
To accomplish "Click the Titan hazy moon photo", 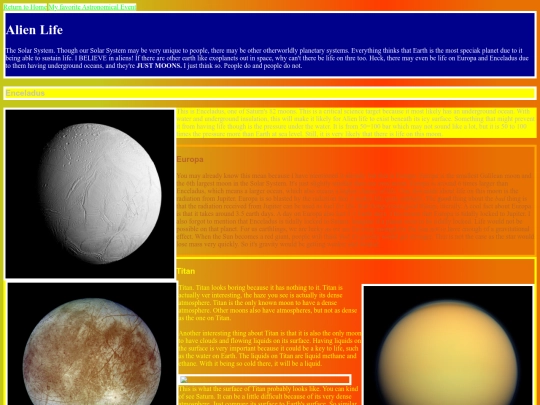I will click(448, 345).
